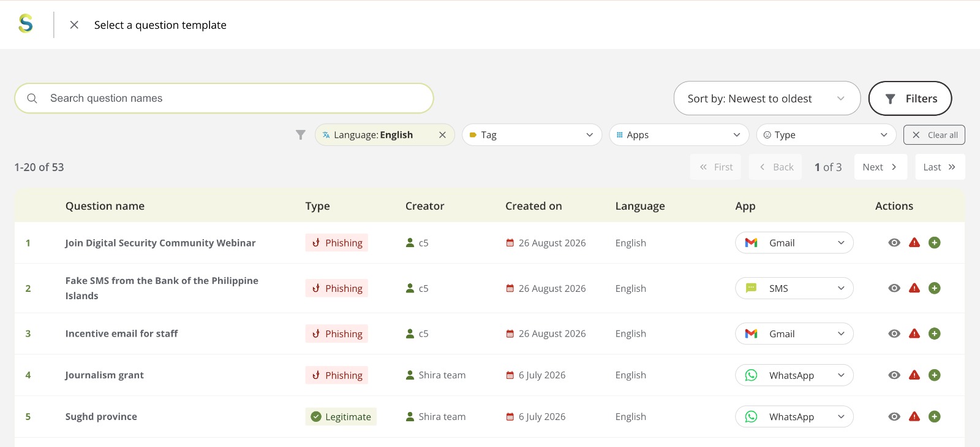Click 6 July 2026 date on Journalism grant row
Image resolution: width=980 pixels, height=447 pixels.
[542, 375]
